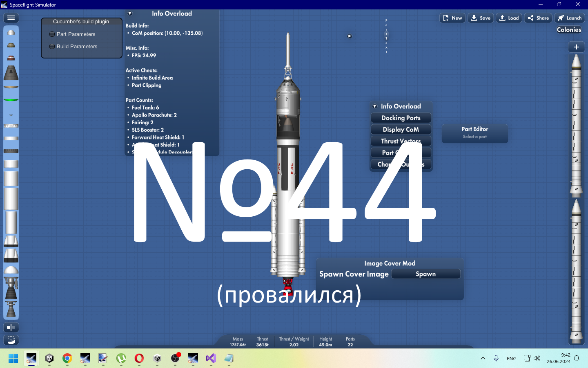Select the white adapter cone part
588x368 pixels.
[11, 241]
